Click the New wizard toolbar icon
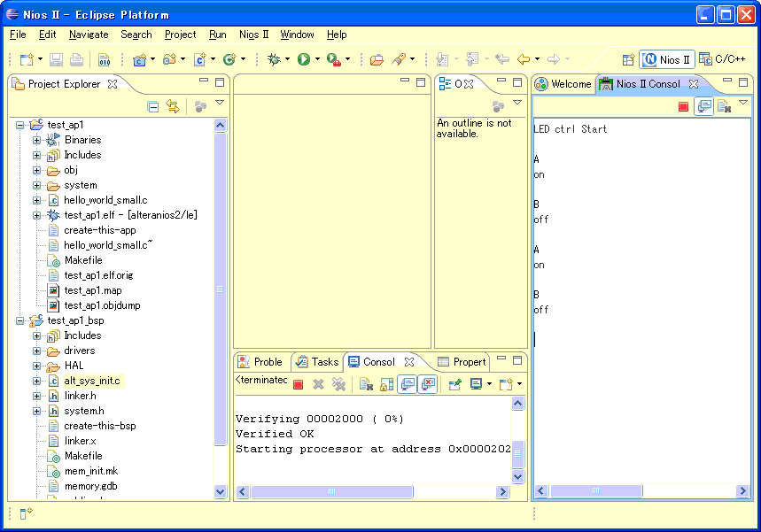Viewport: 761px width, 532px height. pyautogui.click(x=27, y=59)
